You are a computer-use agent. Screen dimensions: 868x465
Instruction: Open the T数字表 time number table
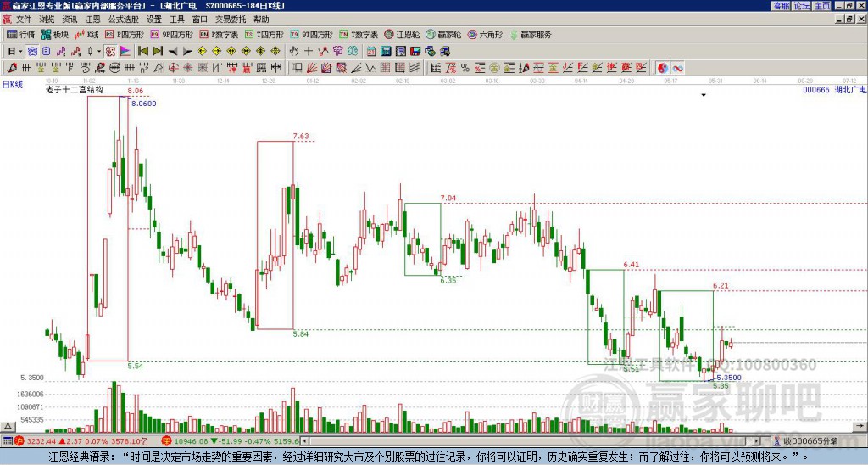(359, 34)
